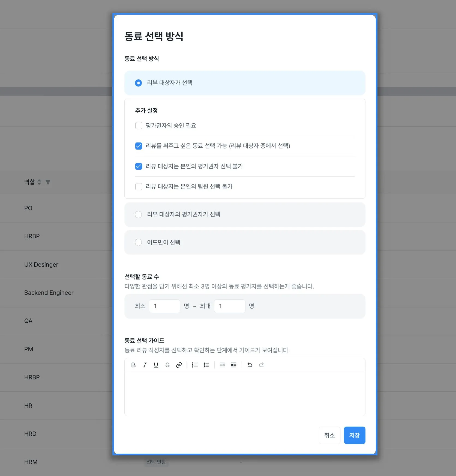This screenshot has height=476, width=456.
Task: Insert a link in guide editor
Action: coord(179,365)
